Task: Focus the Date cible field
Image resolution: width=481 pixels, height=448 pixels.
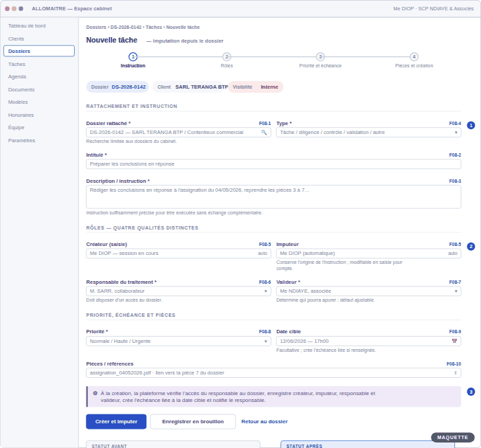Action: [368, 341]
